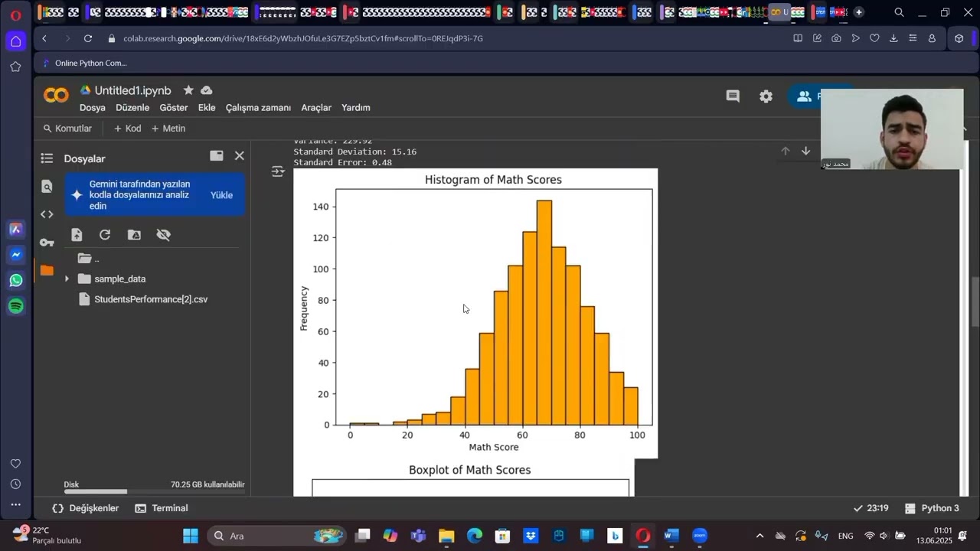Upload a file to session storage
Viewport: 980px width, 551px height.
pos(77,235)
